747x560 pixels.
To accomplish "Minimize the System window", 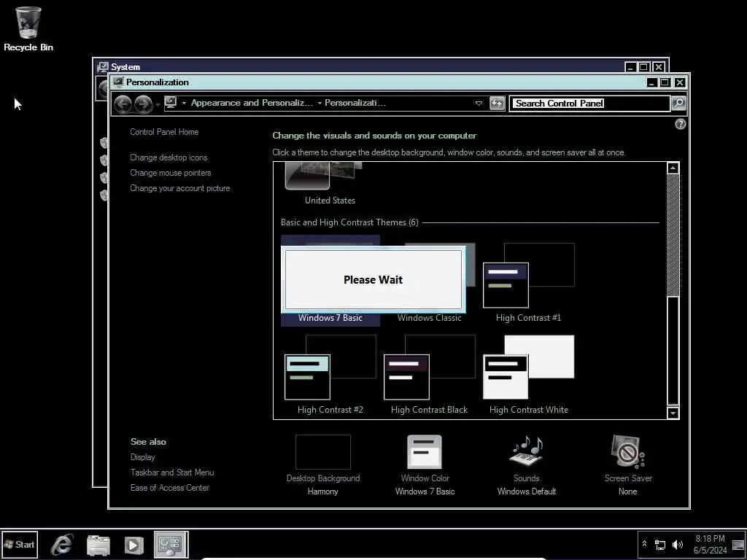I will [x=630, y=67].
